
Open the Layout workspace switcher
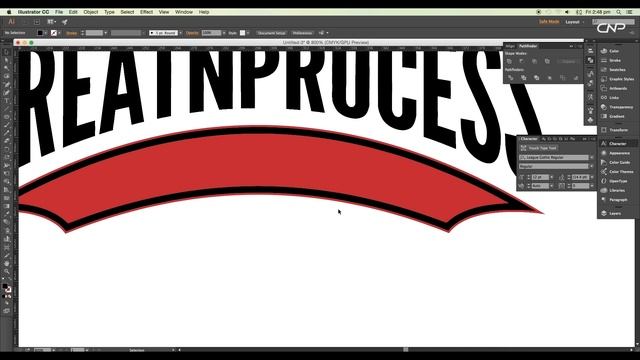click(575, 22)
